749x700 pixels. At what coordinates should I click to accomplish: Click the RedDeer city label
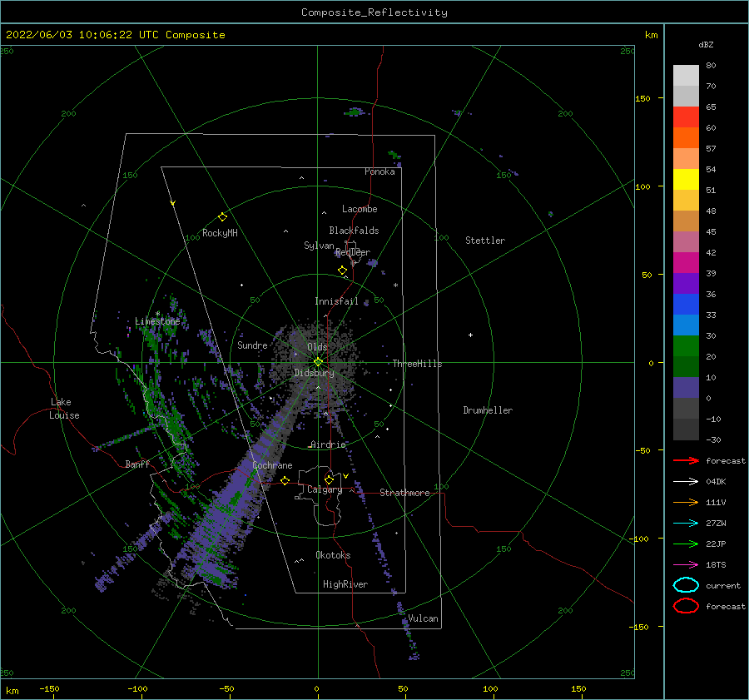coord(353,252)
